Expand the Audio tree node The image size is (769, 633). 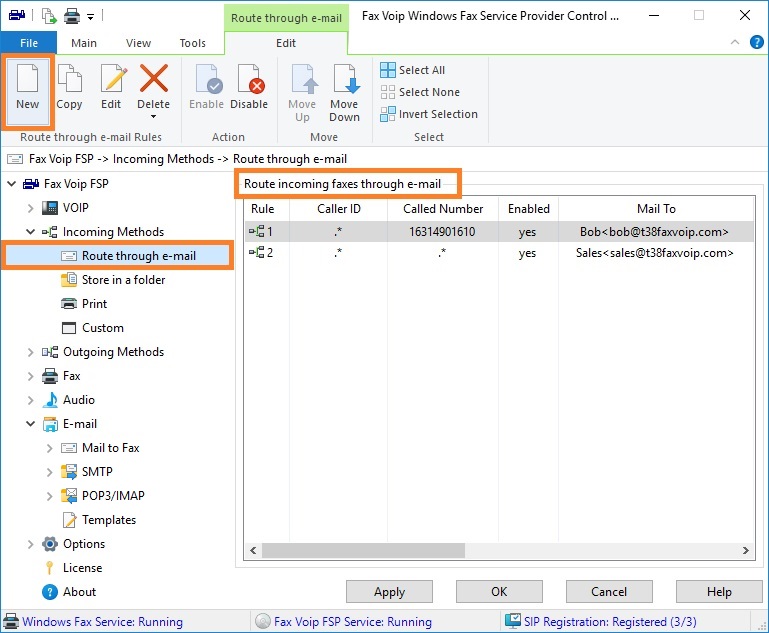click(30, 400)
